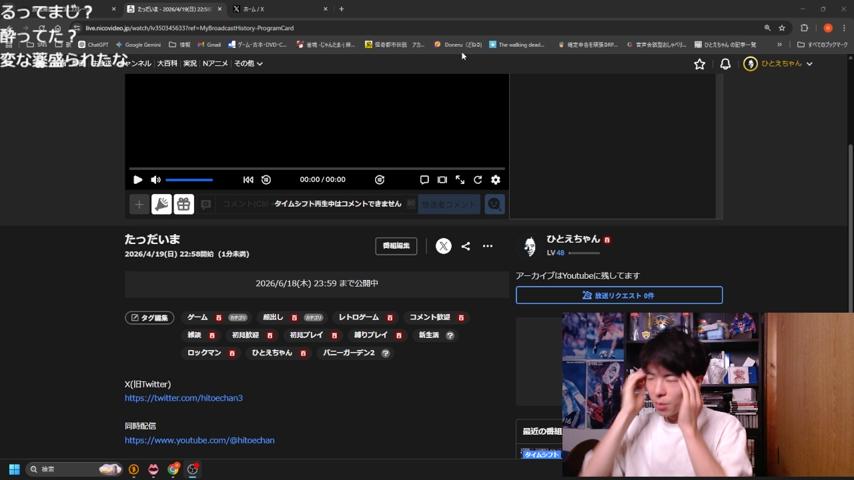854x480 pixels.
Task: Open the youtube.com/@hitoechan link
Action: coord(199,440)
